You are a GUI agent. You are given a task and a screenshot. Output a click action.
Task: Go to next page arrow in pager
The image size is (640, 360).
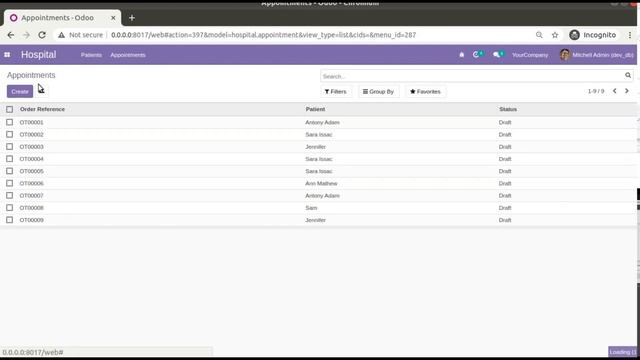pyautogui.click(x=627, y=91)
